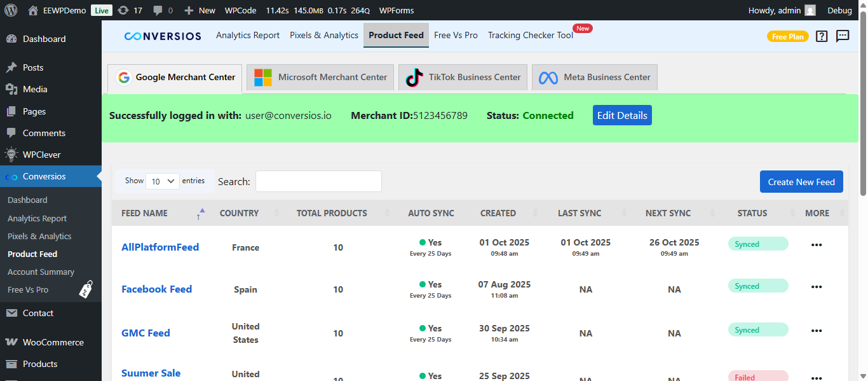The image size is (868, 381).
Task: Select the Microsoft Merchant Center tab
Action: [320, 77]
